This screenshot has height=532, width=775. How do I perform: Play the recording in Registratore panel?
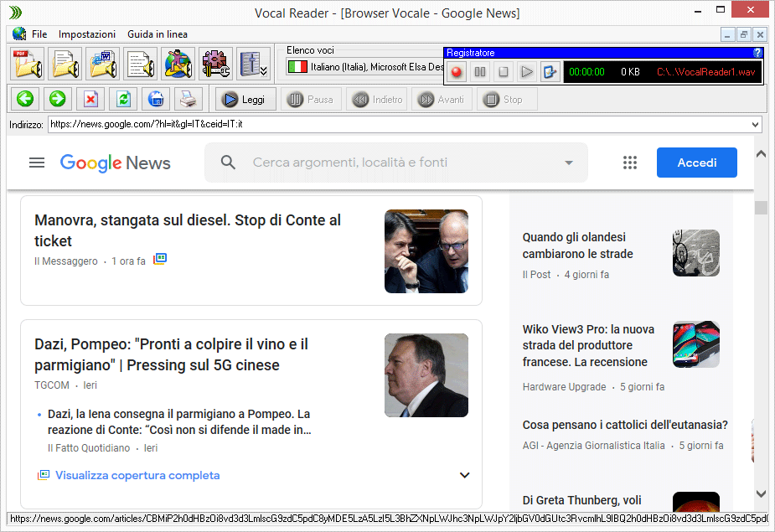coord(527,72)
